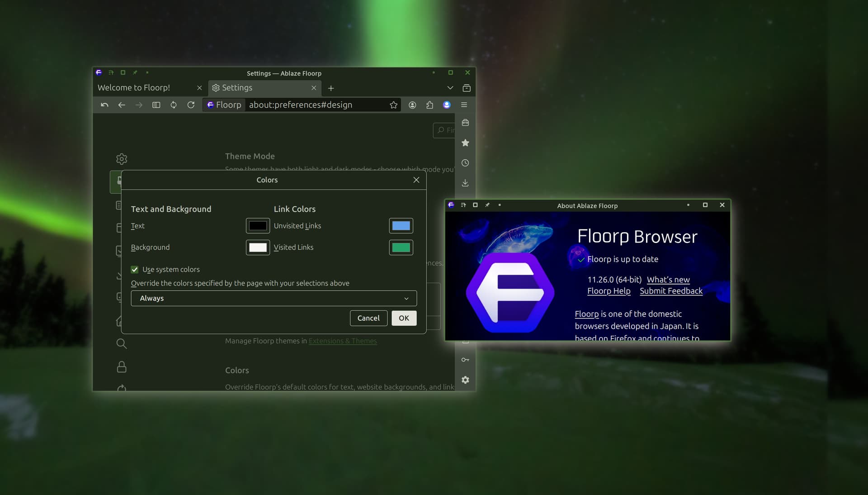Toggle the Use system colors checkbox
The width and height of the screenshot is (868, 495).
point(135,270)
